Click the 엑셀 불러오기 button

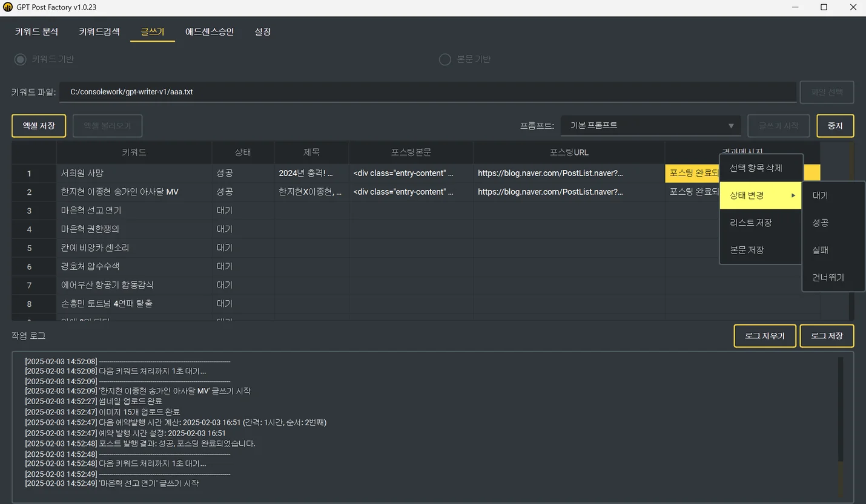point(107,126)
